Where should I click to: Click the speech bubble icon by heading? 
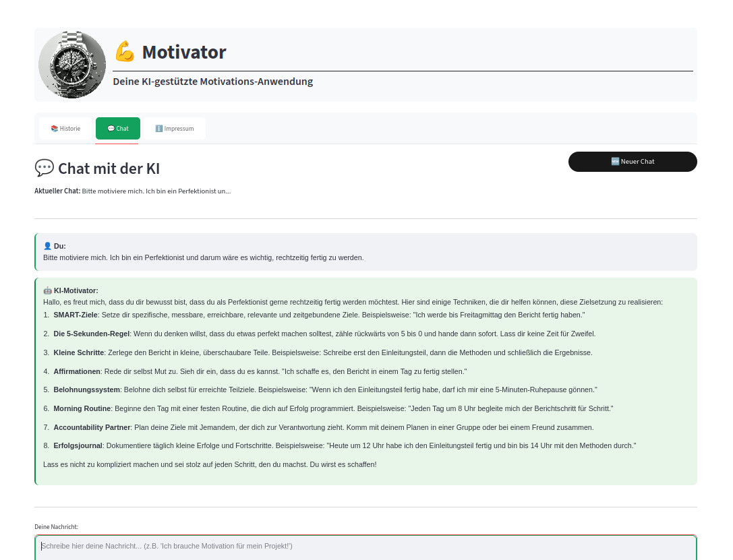pyautogui.click(x=45, y=168)
